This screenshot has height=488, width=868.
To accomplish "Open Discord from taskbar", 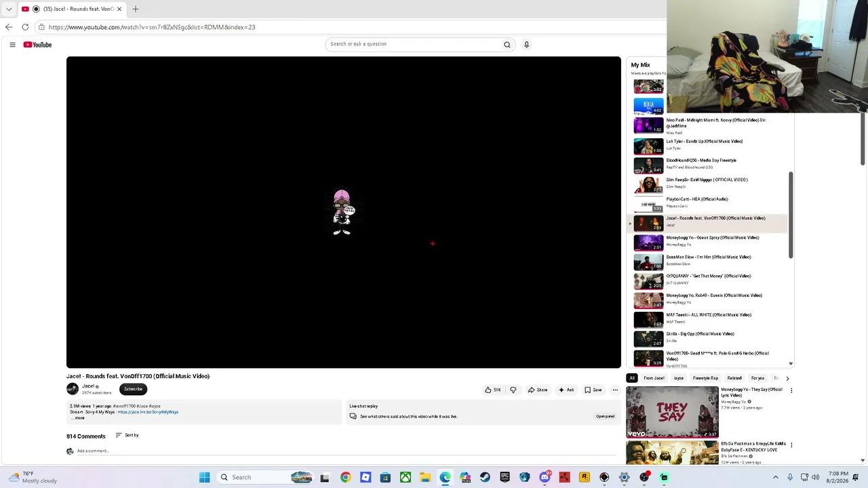I will tap(545, 477).
